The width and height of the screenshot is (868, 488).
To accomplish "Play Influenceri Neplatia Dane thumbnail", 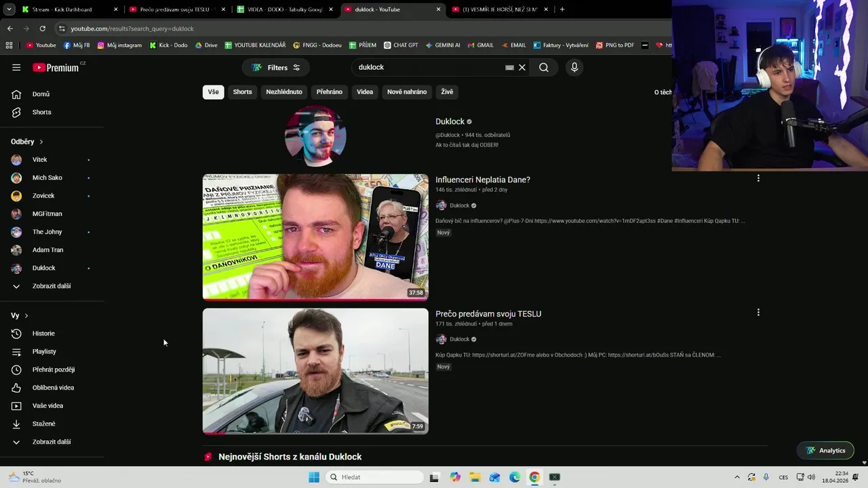I will coord(315,237).
